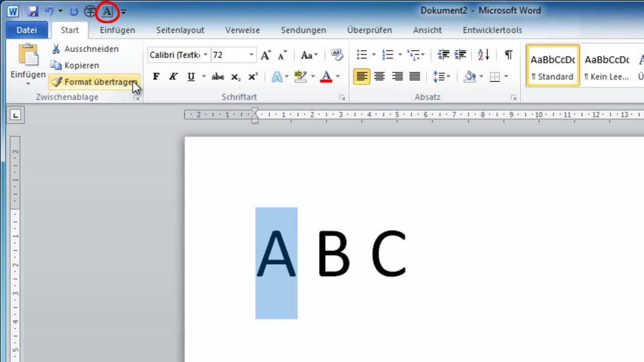Click the sort A-Z icon
Screen dimensions: 644x362
click(484, 54)
